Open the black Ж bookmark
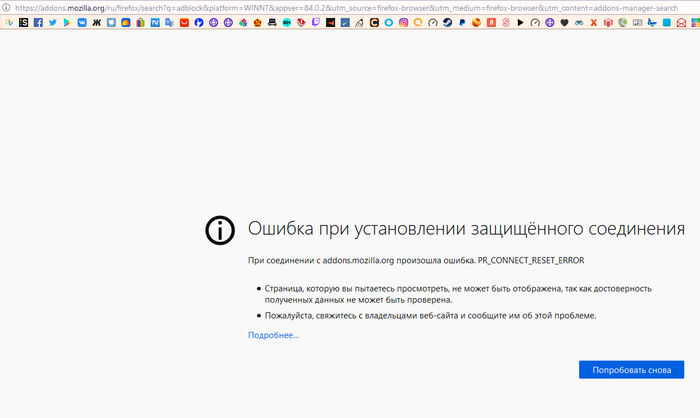This screenshot has height=418, width=700. 96,22
